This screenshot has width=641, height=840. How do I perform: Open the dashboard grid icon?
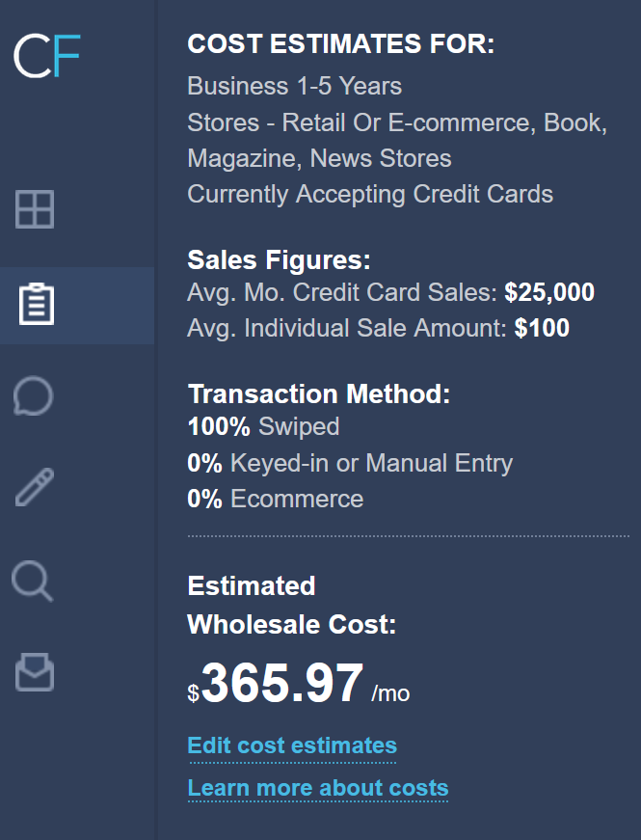coord(35,208)
